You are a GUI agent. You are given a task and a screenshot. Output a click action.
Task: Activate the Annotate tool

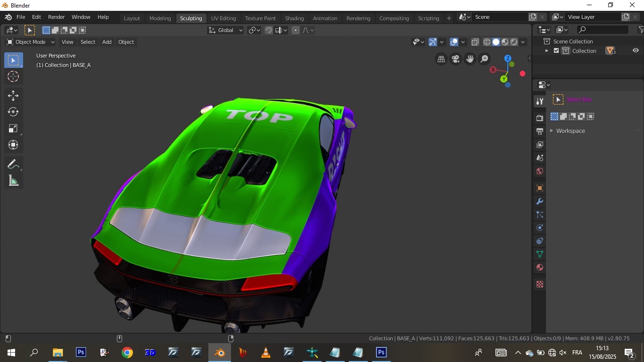[13, 164]
